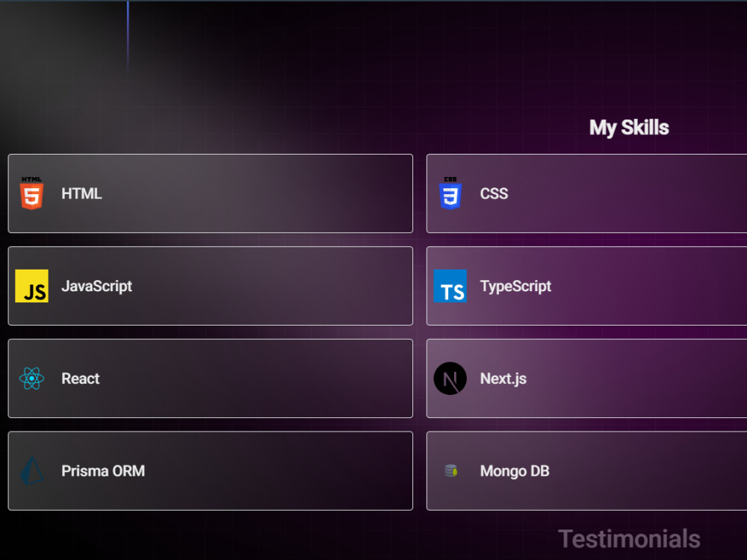Click the HTML5 shield icon
Viewport: 747px width, 560px height.
click(32, 193)
